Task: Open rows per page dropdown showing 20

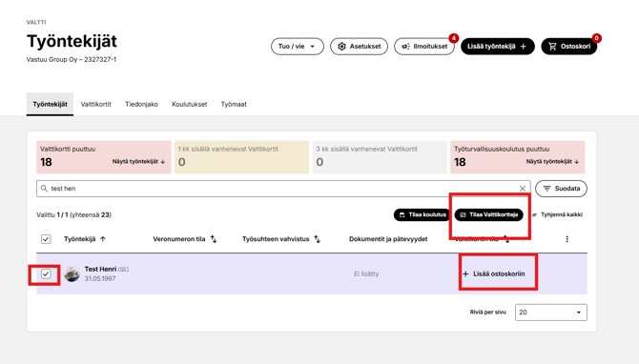Action: pos(551,313)
